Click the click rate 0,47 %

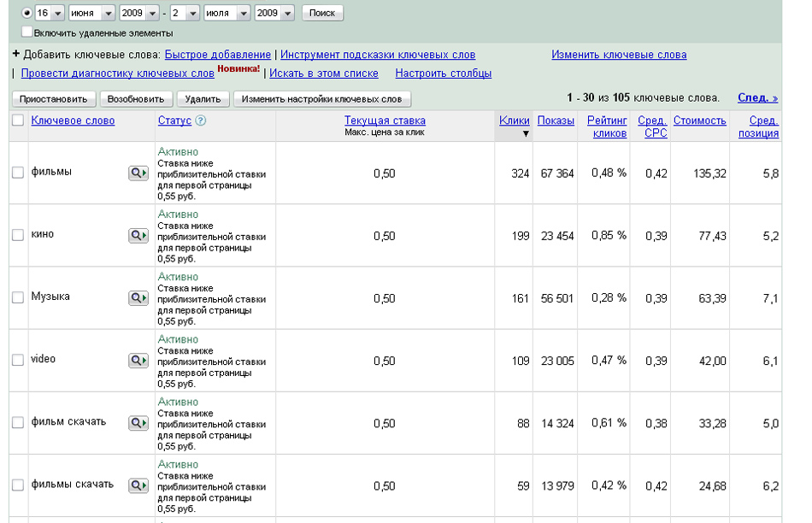(609, 361)
